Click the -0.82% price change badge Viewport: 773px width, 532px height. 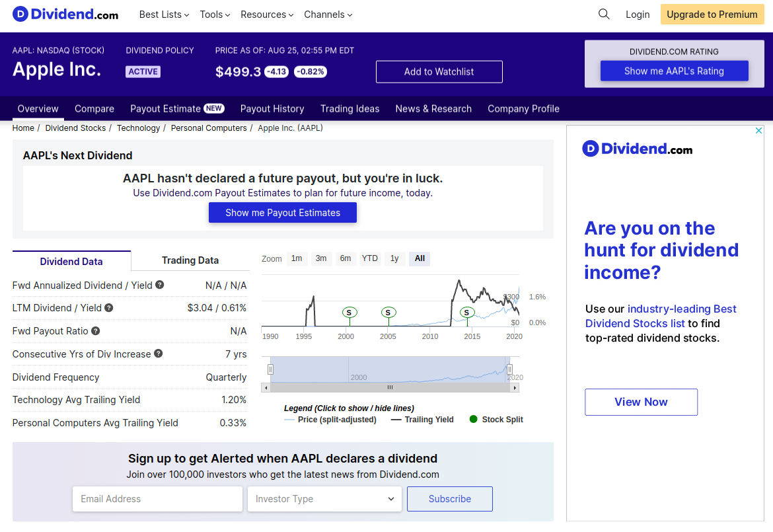311,71
